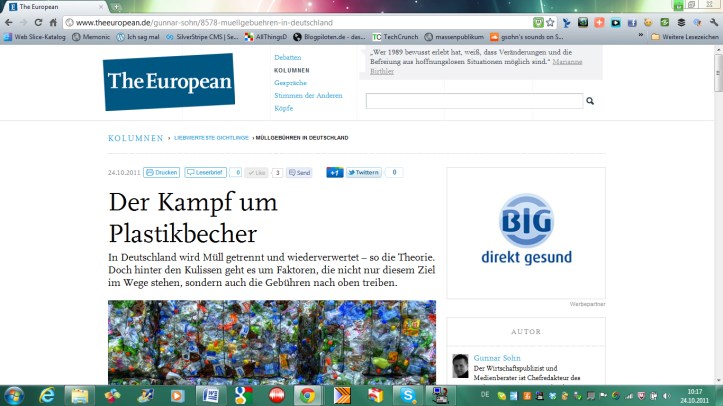The image size is (723, 406).
Task: Open the Memonic bookmark
Action: tap(91, 37)
